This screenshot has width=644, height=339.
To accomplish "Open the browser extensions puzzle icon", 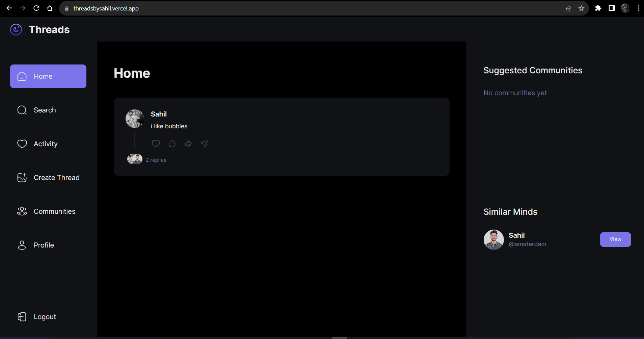I will click(x=598, y=8).
